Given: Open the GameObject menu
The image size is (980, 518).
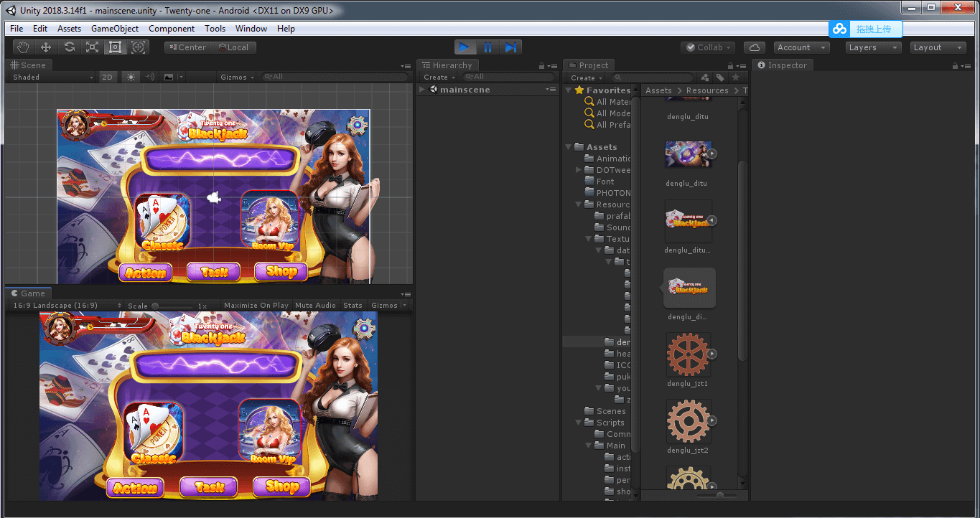Looking at the screenshot, I should [x=115, y=29].
